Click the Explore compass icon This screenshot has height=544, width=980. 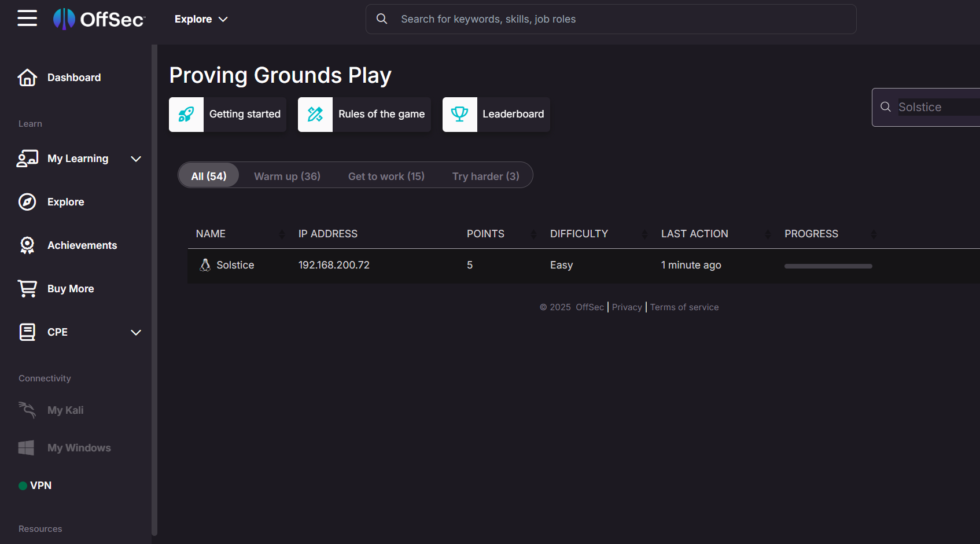(27, 202)
